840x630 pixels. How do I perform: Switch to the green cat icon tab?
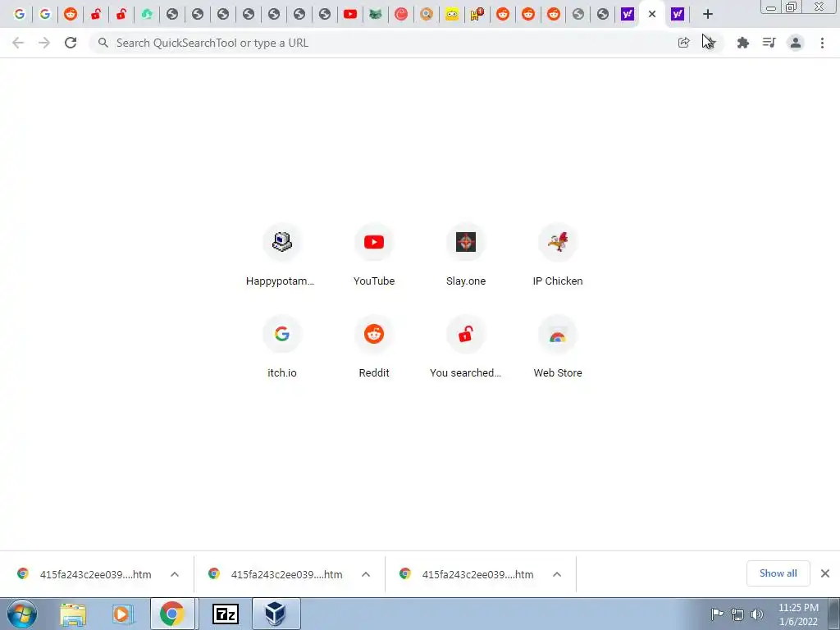[x=376, y=15]
